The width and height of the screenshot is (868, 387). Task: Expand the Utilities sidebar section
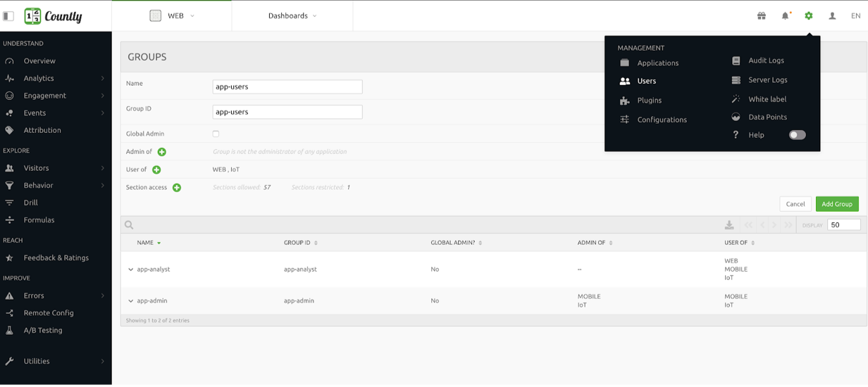pos(56,361)
